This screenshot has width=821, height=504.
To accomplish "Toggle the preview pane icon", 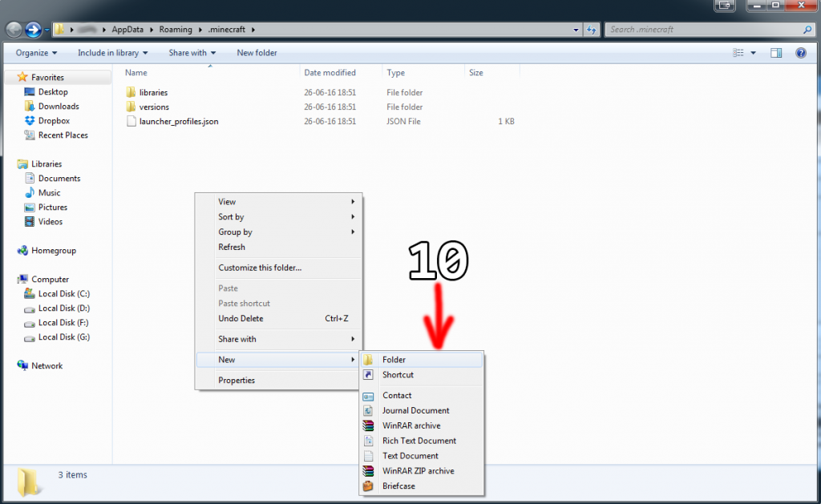I will click(776, 53).
